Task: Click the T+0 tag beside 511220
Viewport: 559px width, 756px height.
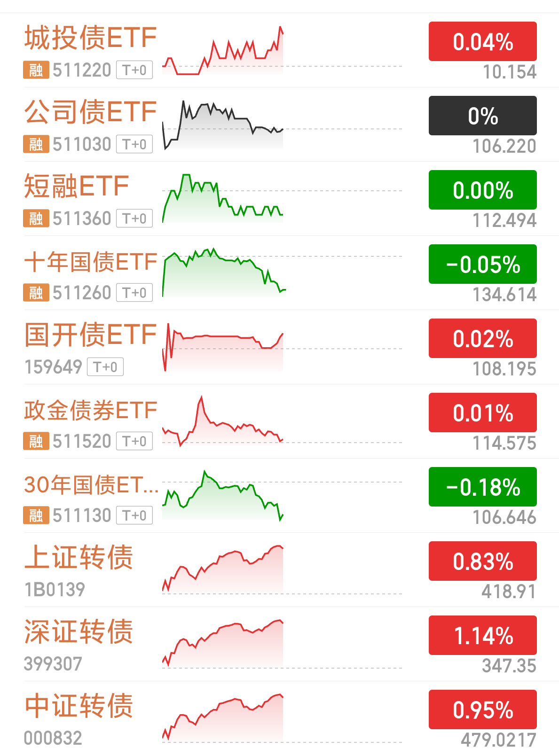Action: click(x=134, y=70)
